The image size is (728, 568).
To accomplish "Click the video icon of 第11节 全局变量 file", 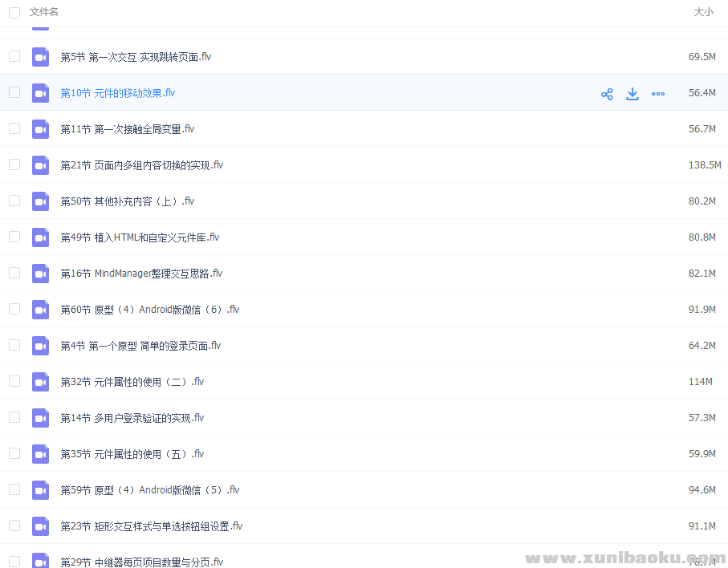I will pos(40,128).
